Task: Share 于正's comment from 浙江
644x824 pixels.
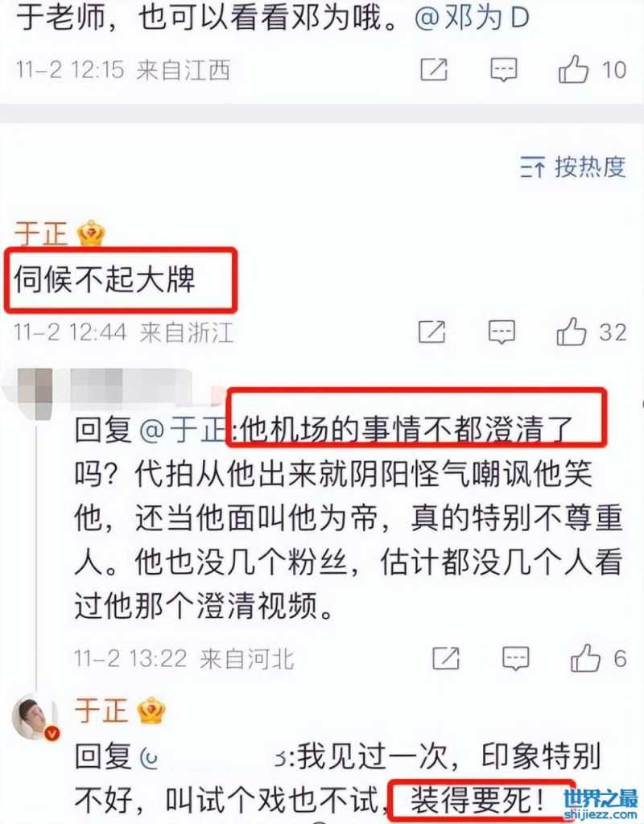Action: [432, 332]
